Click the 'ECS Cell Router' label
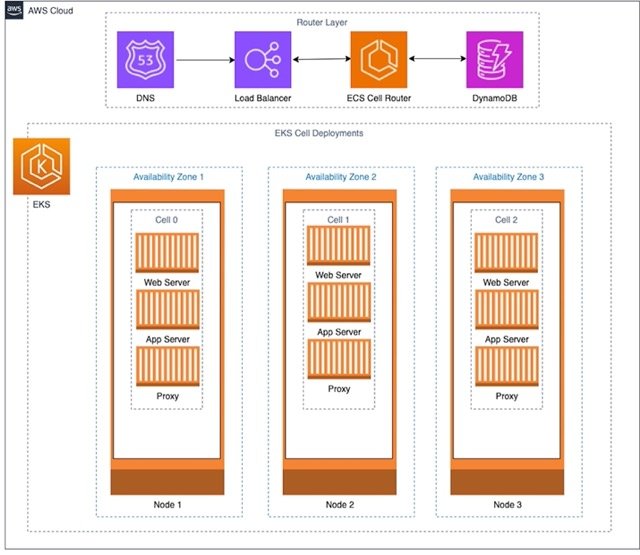 click(379, 98)
